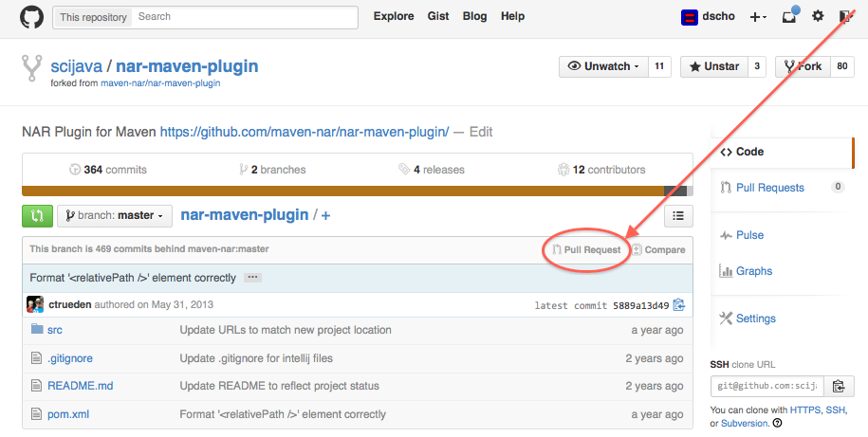Open Gist in top navigation
The width and height of the screenshot is (868, 437).
(438, 17)
